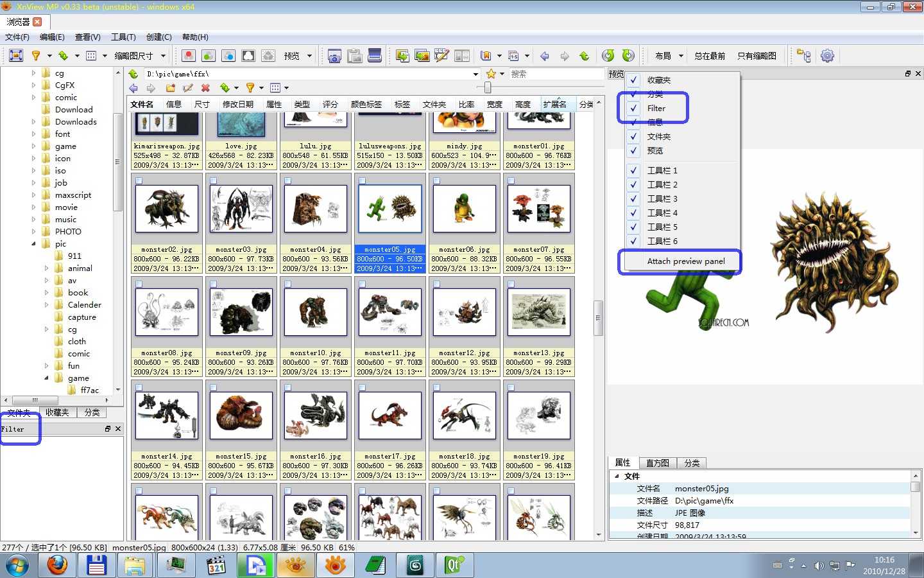Click the clipboard import icon in the toolbar
The height and width of the screenshot is (578, 924).
coord(355,56)
